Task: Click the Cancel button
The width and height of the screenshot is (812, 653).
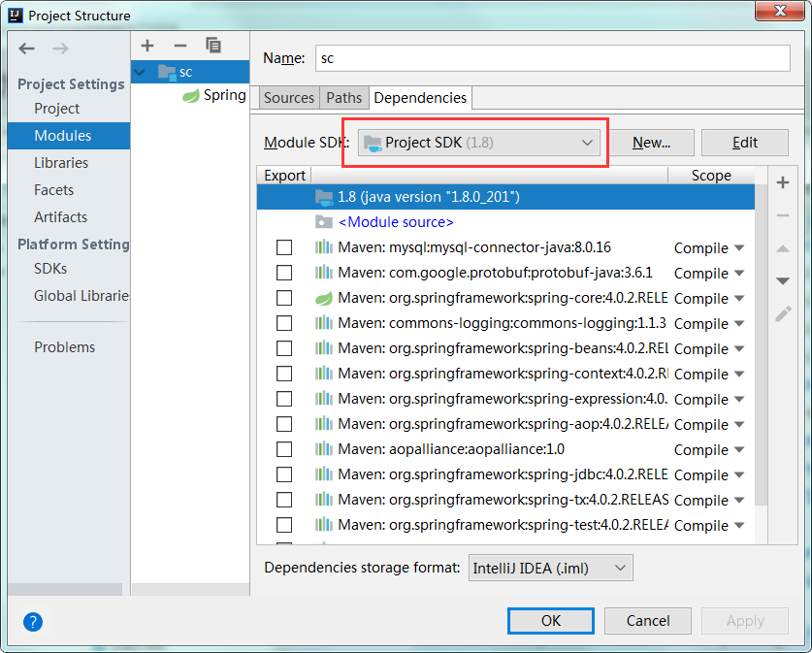Action: click(x=648, y=621)
